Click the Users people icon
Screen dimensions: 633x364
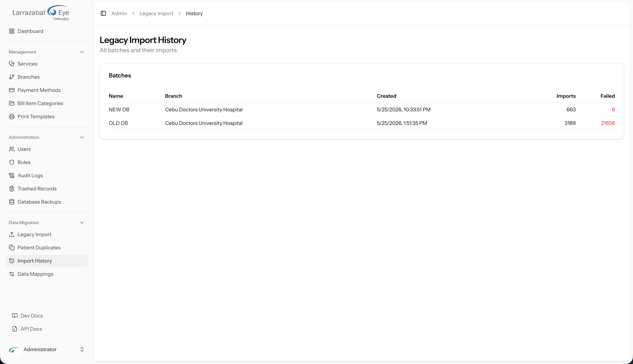(x=12, y=149)
